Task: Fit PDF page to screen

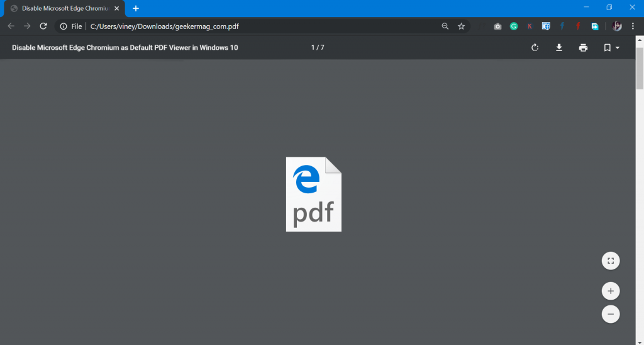Action: [611, 261]
